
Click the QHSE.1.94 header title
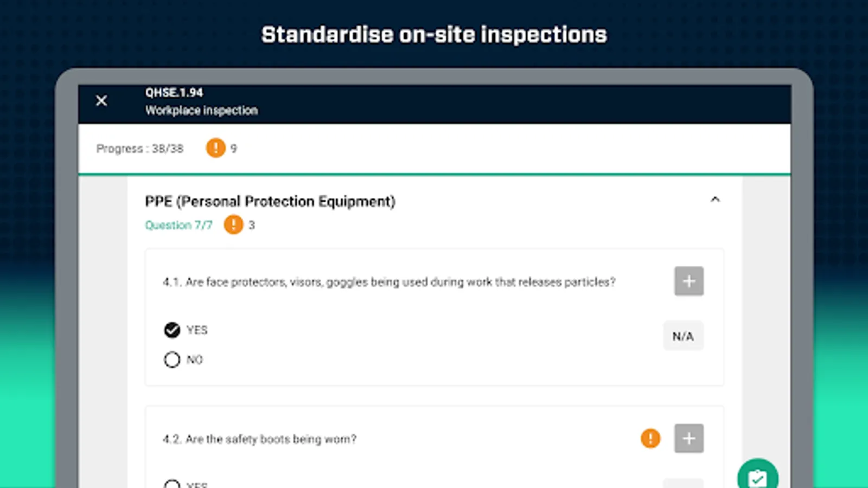click(174, 93)
